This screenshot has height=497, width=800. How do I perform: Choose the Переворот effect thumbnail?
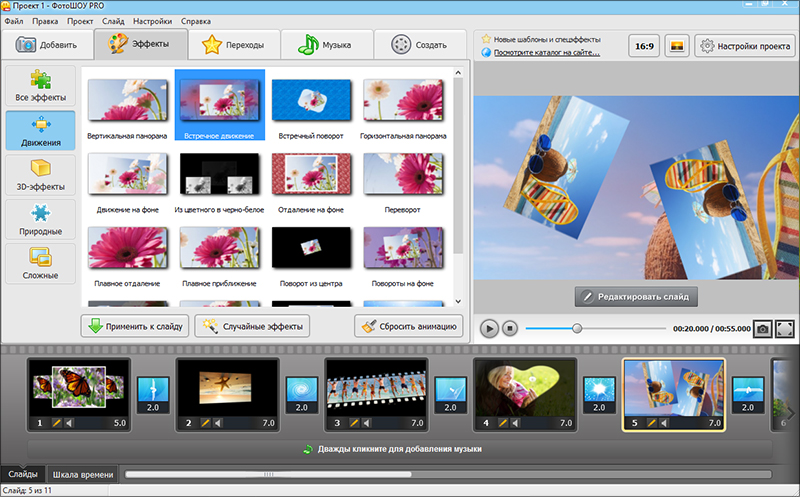coord(403,174)
